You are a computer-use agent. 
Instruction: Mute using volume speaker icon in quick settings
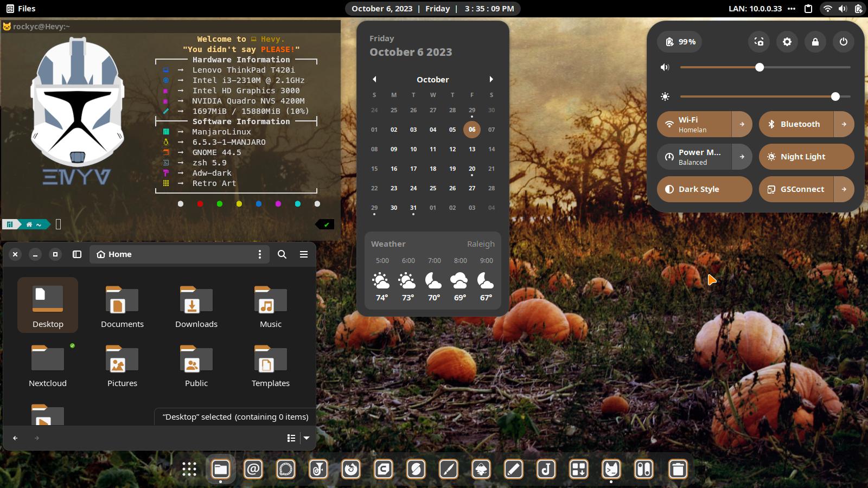[665, 67]
